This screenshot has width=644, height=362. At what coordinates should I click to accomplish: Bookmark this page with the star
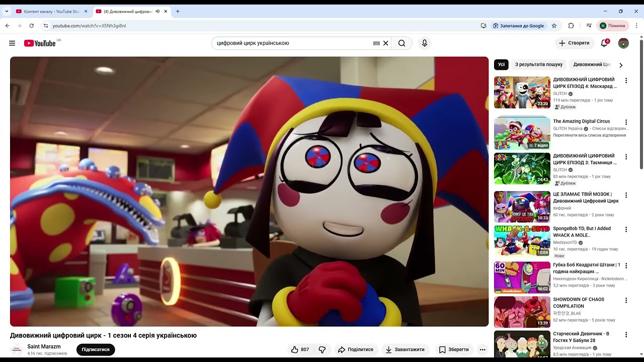pyautogui.click(x=554, y=26)
